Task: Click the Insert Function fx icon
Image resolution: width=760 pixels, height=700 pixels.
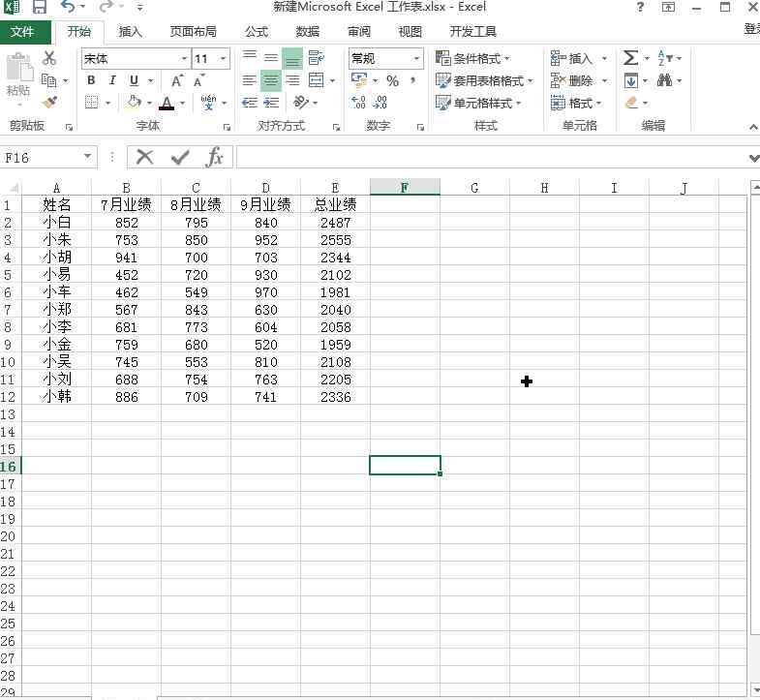Action: coord(215,157)
